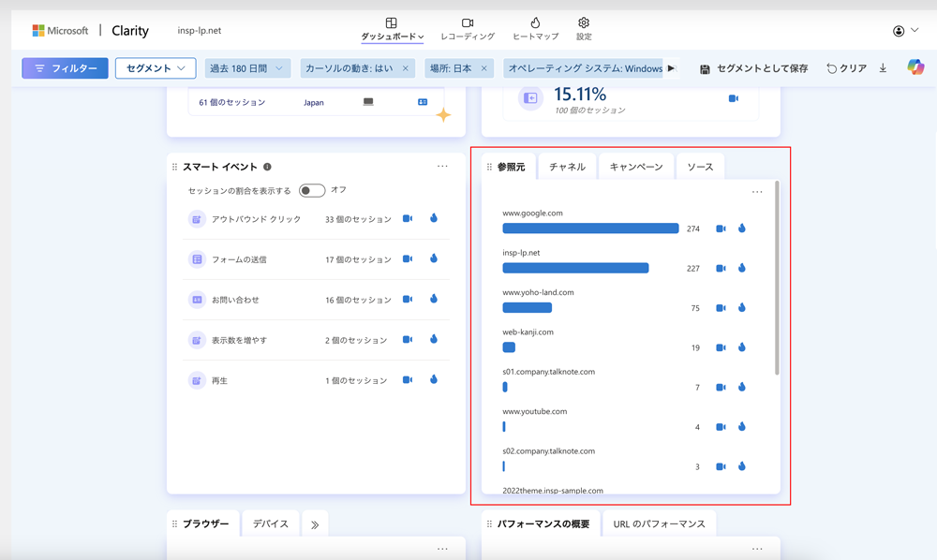
Task: Click セグメントとして保存 button
Action: pos(753,68)
